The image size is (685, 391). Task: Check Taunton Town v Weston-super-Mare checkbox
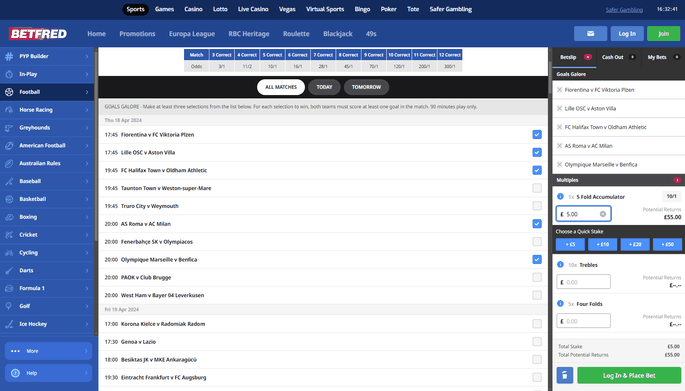tap(537, 188)
